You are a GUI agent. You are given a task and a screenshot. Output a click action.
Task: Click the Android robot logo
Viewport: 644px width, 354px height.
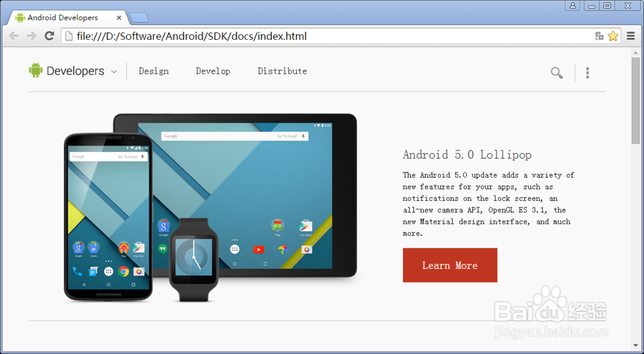click(35, 70)
